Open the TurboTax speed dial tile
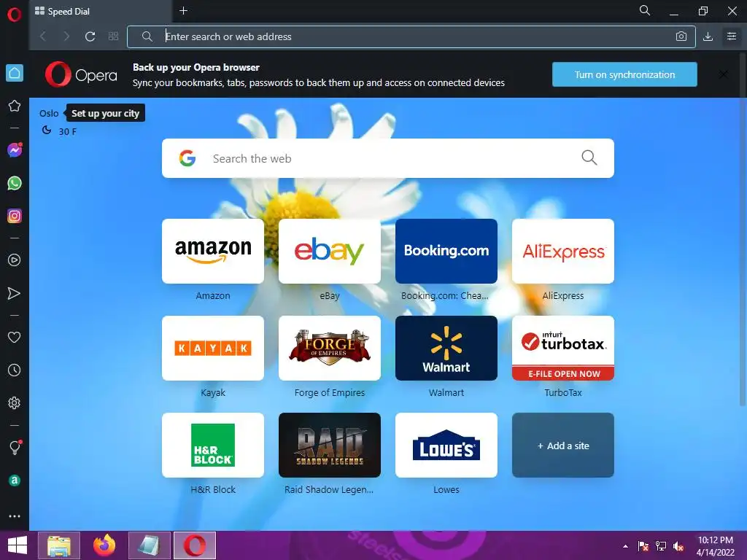This screenshot has width=747, height=560. click(x=563, y=348)
